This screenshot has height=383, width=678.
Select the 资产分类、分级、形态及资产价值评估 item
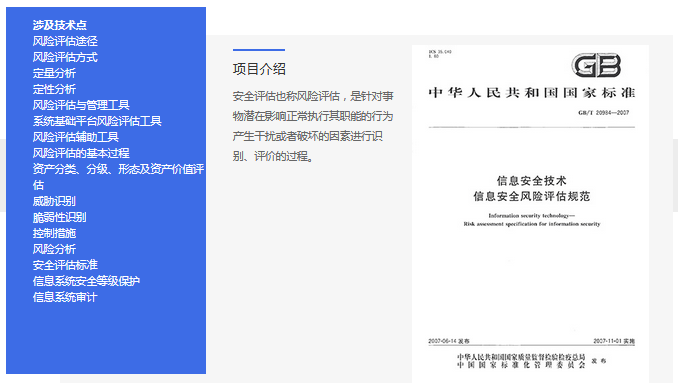(x=118, y=177)
